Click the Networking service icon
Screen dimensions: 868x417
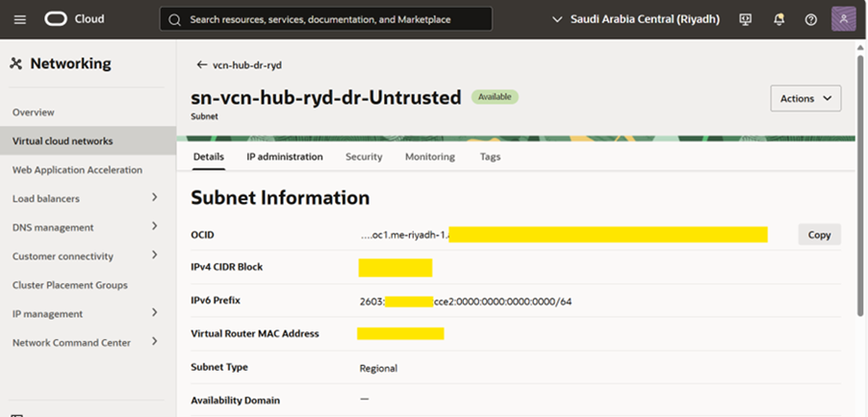pos(15,65)
